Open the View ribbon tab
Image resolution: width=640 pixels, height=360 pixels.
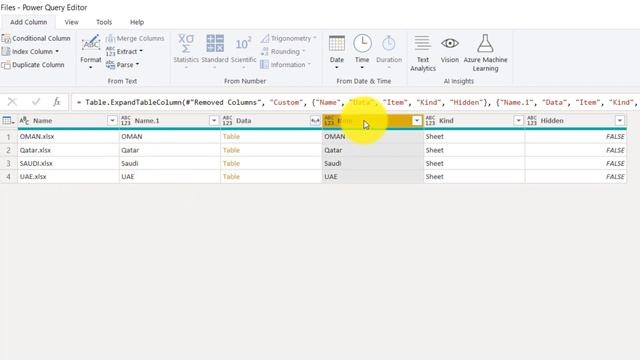point(71,22)
